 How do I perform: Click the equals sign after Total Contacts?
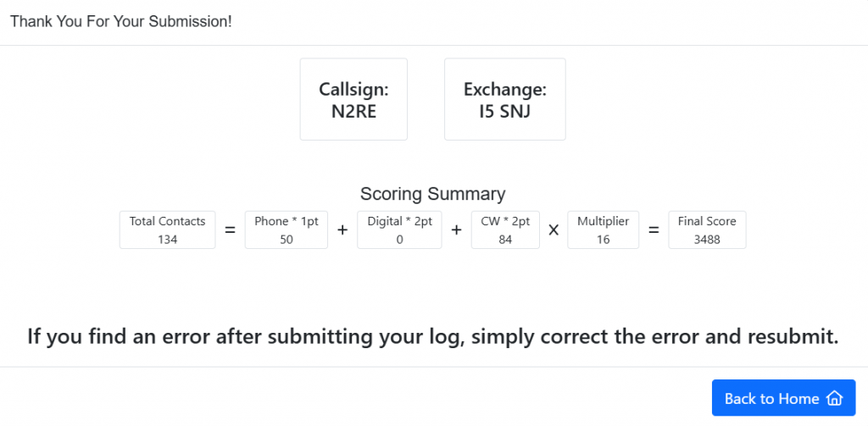click(230, 230)
